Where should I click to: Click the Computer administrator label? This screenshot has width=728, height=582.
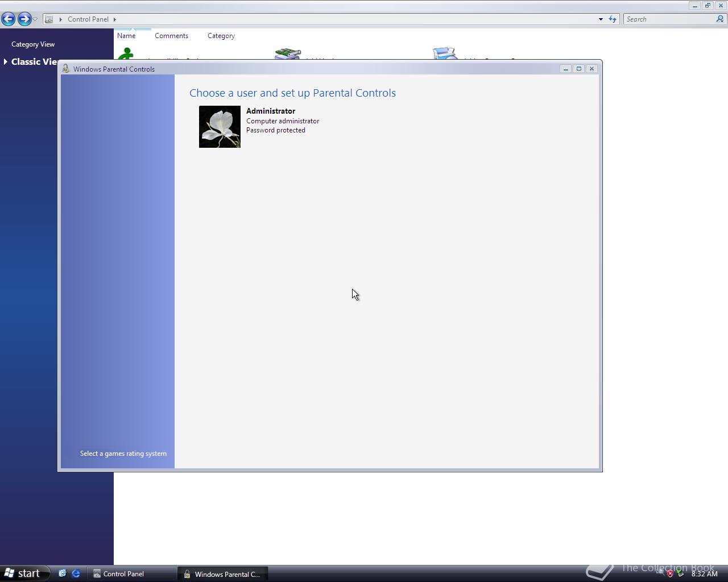pos(283,121)
